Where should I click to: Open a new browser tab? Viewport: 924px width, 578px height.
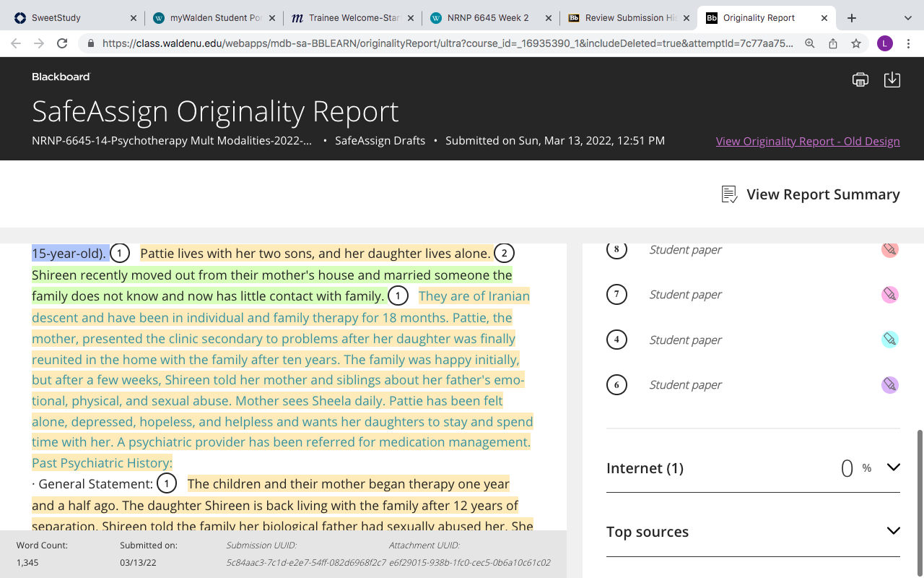pos(852,18)
